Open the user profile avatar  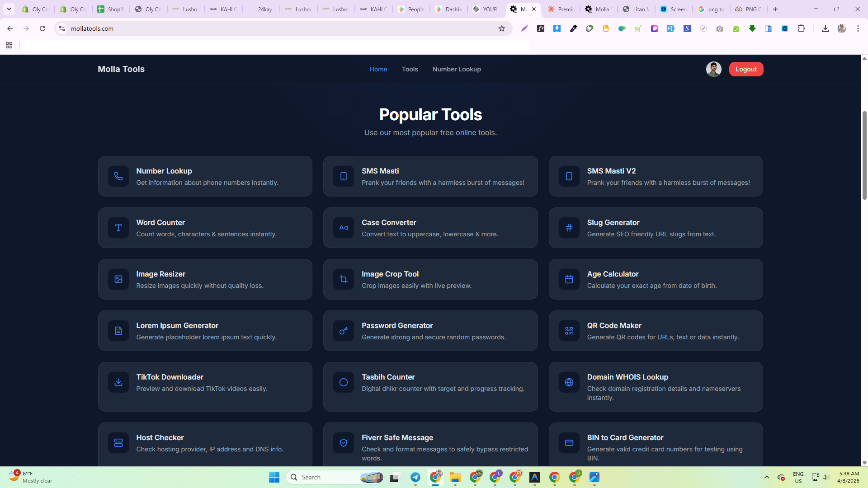click(713, 69)
